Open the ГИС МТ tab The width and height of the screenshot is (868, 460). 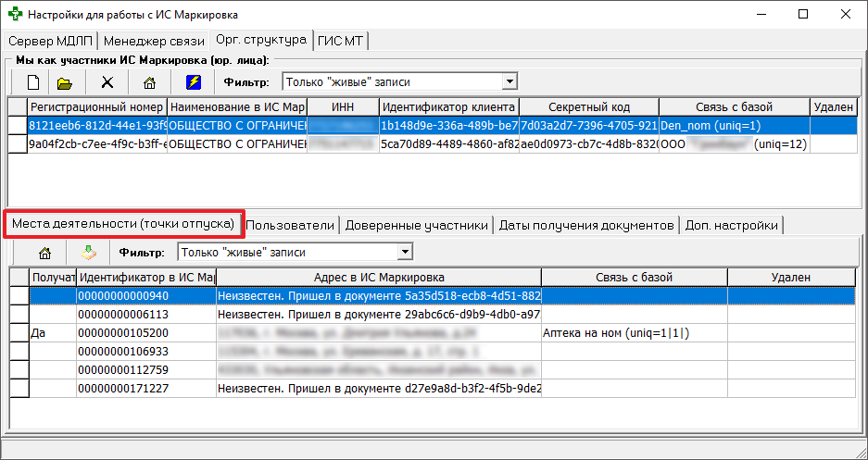pos(341,41)
